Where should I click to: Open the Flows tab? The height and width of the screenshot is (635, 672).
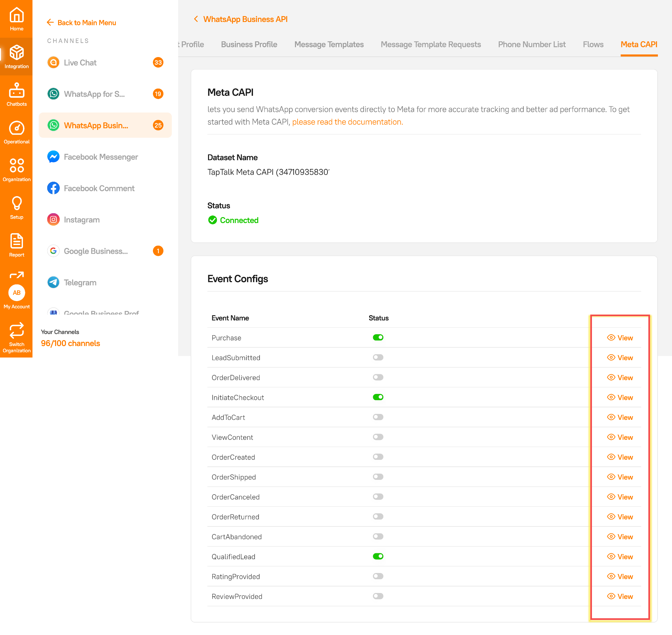[593, 44]
